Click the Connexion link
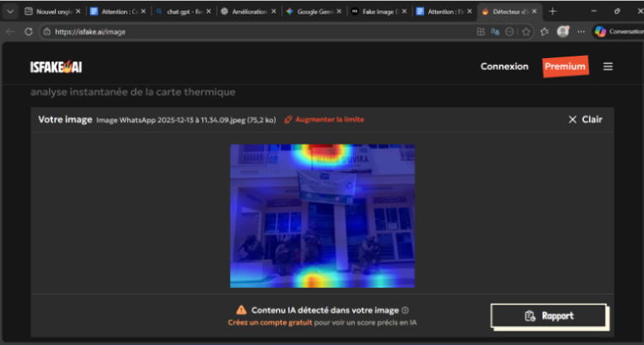Image resolution: width=644 pixels, height=345 pixels. point(504,67)
